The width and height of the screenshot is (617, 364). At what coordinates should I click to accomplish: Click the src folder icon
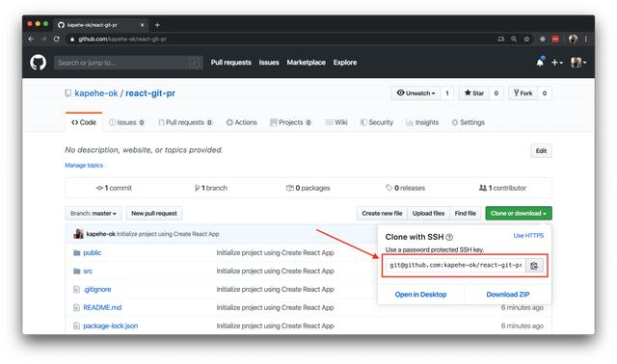point(77,272)
